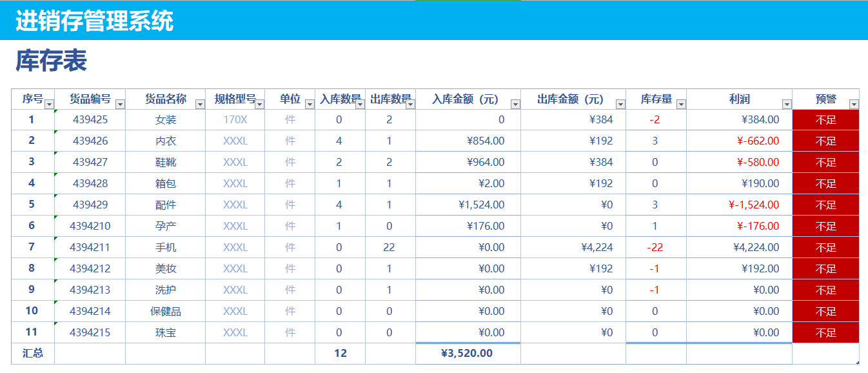The width and height of the screenshot is (868, 373).
Task: Select the 珠宝 product name cell
Action: coord(166,333)
